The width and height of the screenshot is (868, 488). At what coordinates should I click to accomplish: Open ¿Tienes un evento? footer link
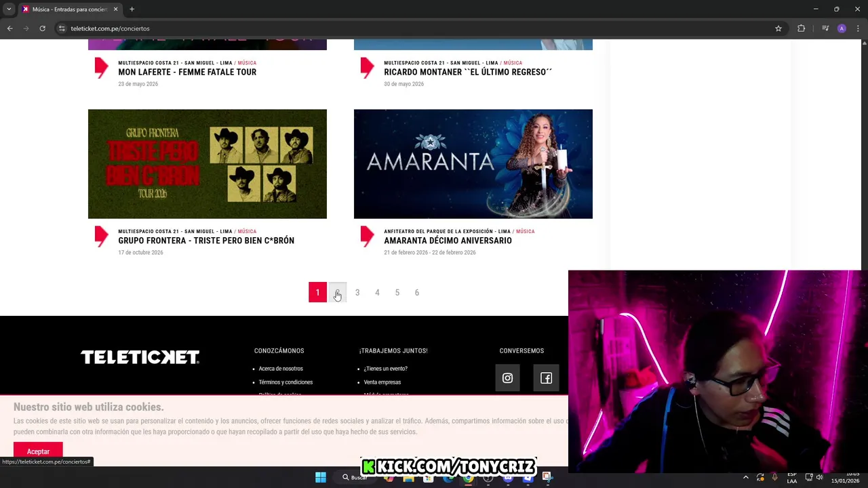385,369
